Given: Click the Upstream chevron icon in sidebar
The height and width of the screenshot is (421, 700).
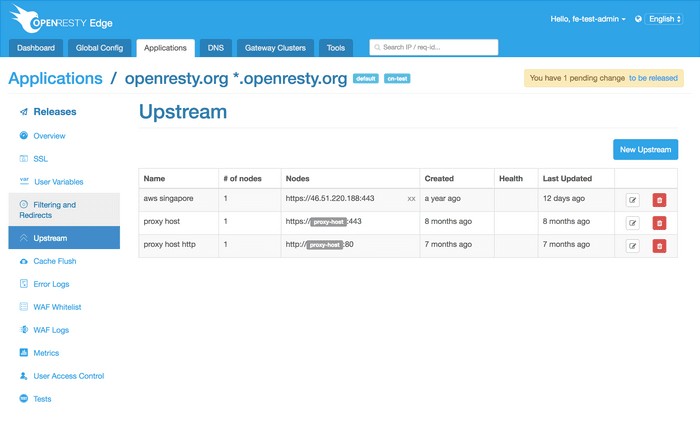Looking at the screenshot, I should pos(24,238).
